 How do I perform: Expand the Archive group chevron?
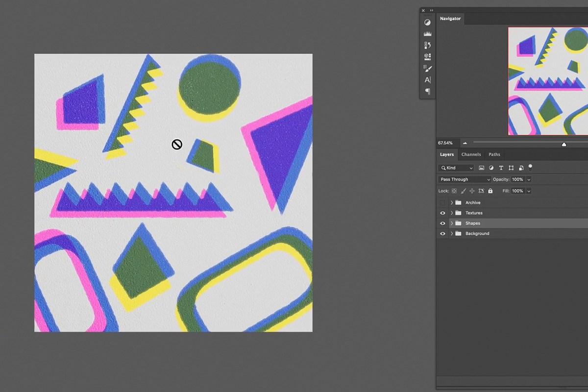point(452,203)
